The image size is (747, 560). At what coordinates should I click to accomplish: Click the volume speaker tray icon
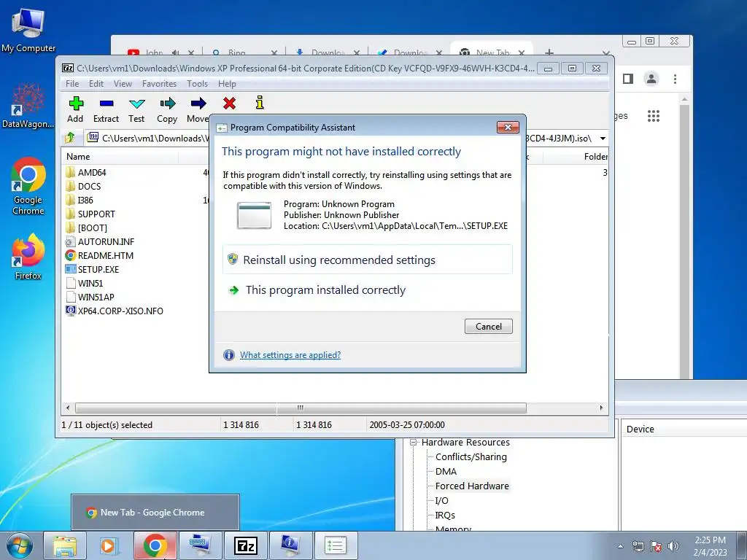click(673, 546)
